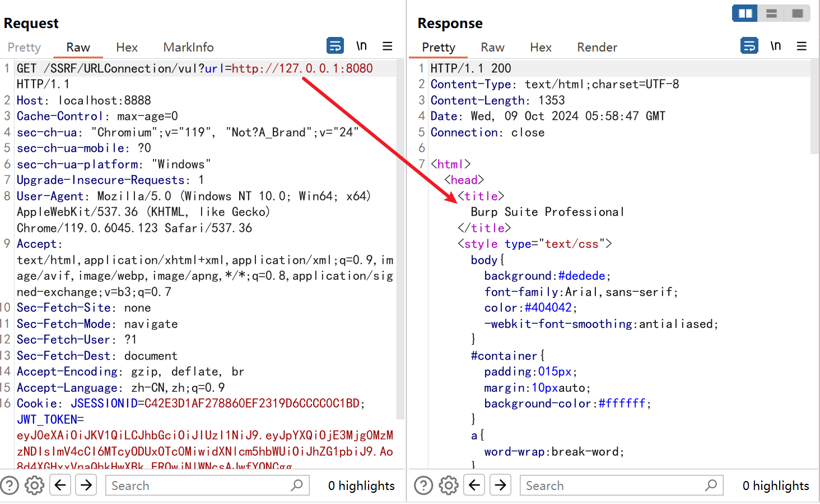Toggle word wrap in Response panel
Viewport: 820px width, 504px height.
coord(749,46)
